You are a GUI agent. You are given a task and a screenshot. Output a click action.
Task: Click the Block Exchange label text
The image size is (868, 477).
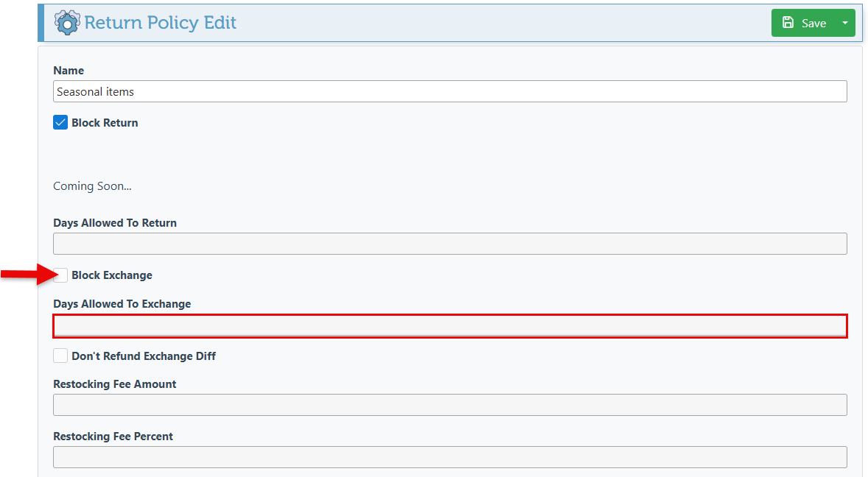(112, 275)
